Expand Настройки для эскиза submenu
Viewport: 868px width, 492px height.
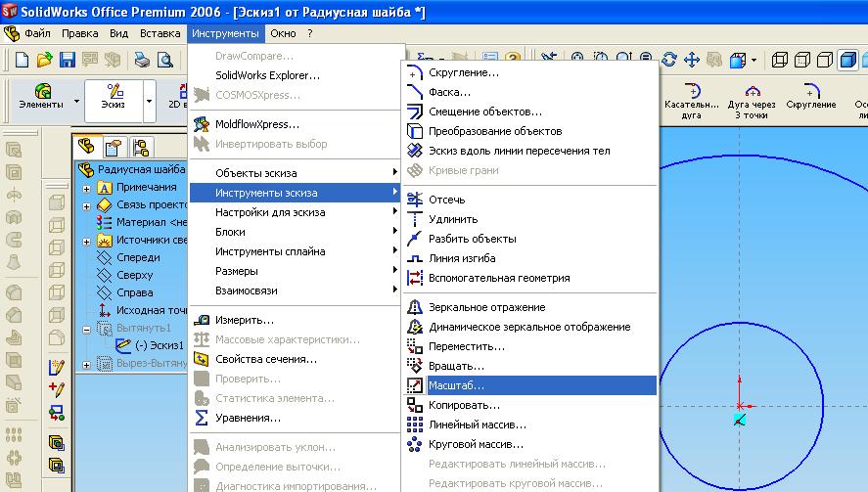pos(295,212)
